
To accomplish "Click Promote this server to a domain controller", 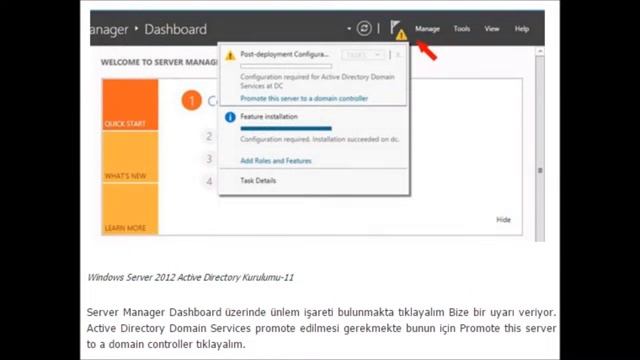I will click(x=304, y=98).
